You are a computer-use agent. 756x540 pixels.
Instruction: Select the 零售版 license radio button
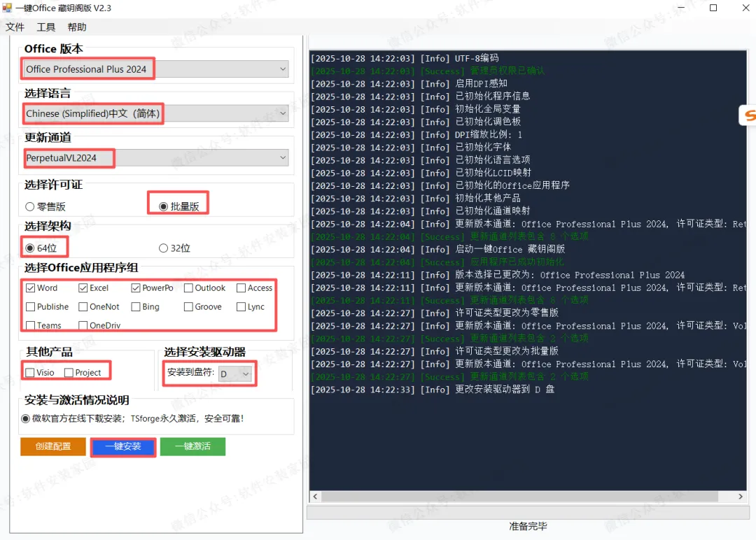(x=45, y=206)
